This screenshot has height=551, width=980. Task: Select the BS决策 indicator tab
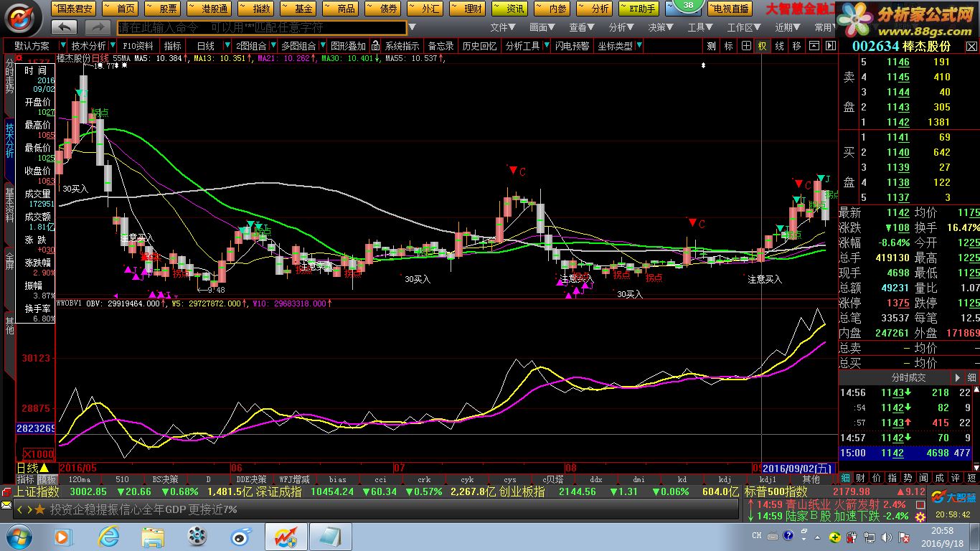pyautogui.click(x=166, y=479)
